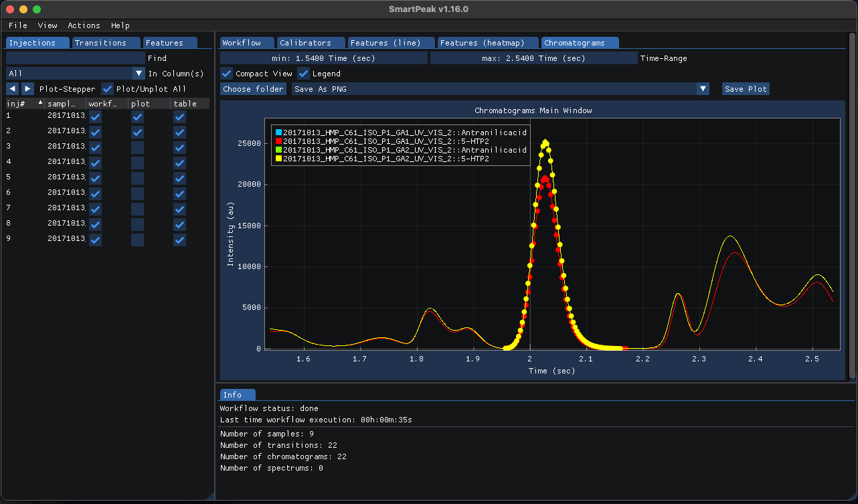The height and width of the screenshot is (504, 858).
Task: Open the Calibrators tab
Action: click(x=311, y=43)
